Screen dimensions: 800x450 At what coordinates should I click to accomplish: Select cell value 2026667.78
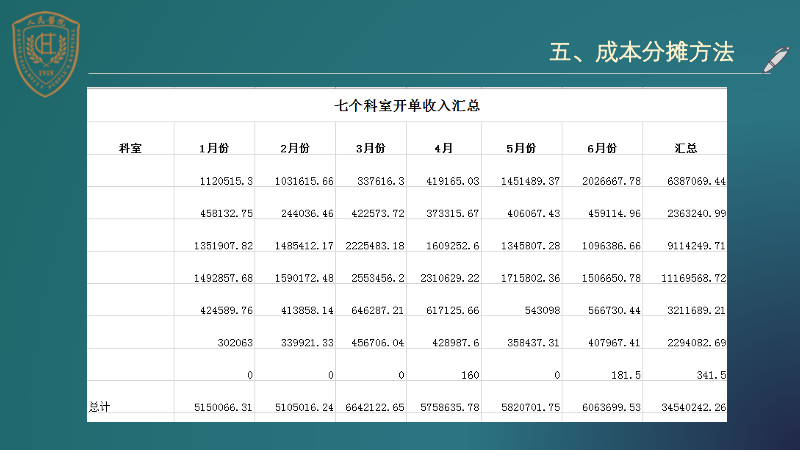611,181
